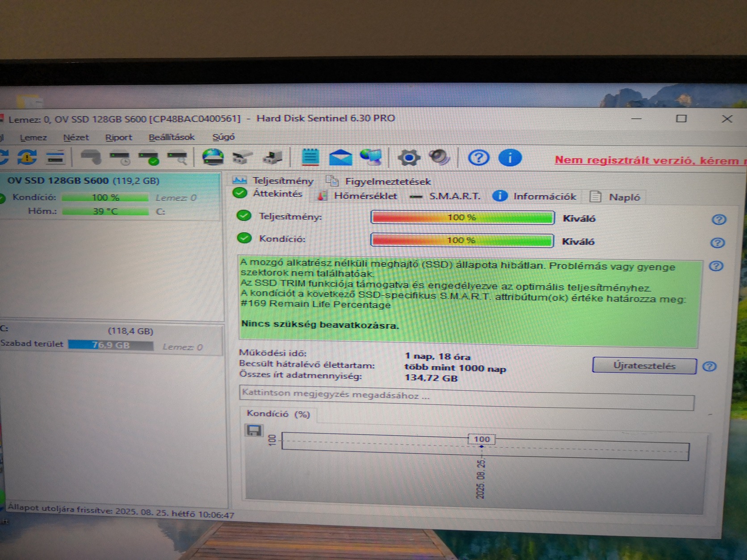Click the globe over disk toolbar icon
The width and height of the screenshot is (747, 560).
[x=213, y=157]
